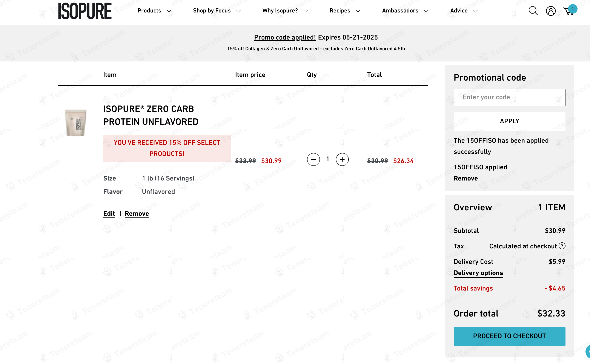Click the tax help question icon

tap(562, 246)
